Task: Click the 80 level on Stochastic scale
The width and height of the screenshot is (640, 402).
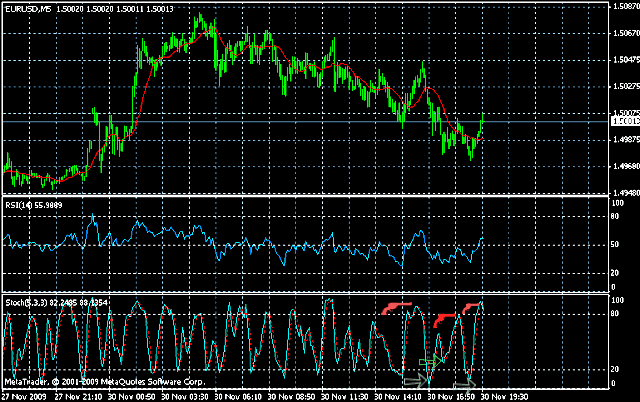Action: click(617, 315)
